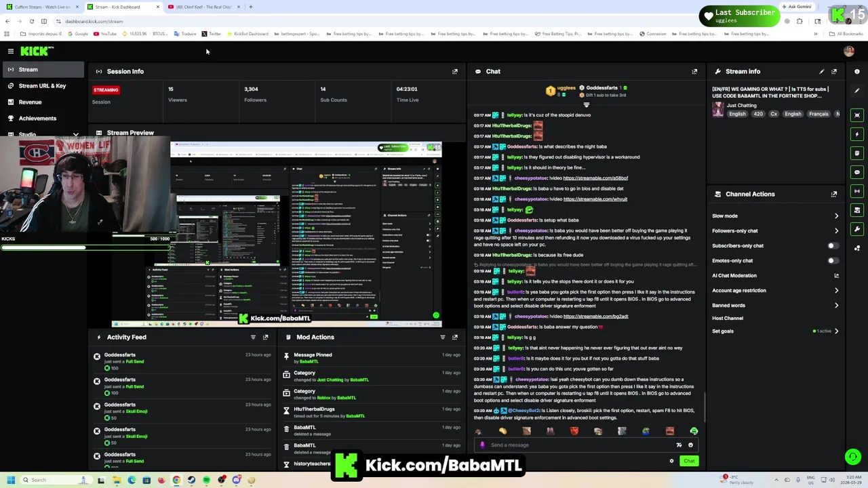Click the info icon in right sidebar

(x=857, y=71)
